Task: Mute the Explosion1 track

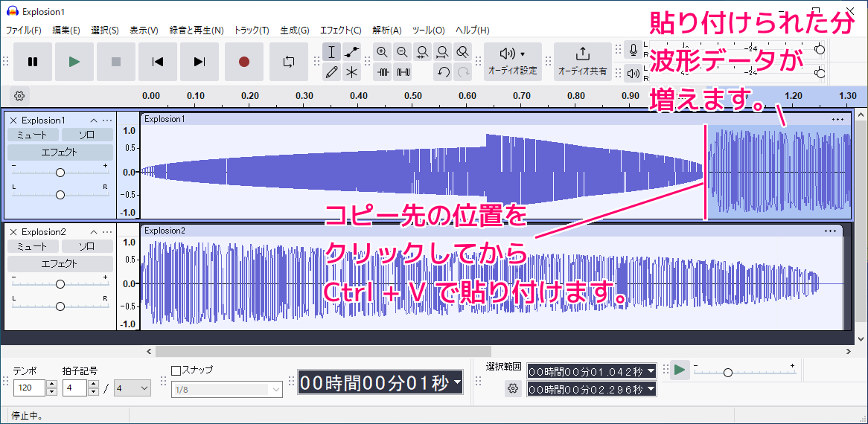Action: [32, 135]
